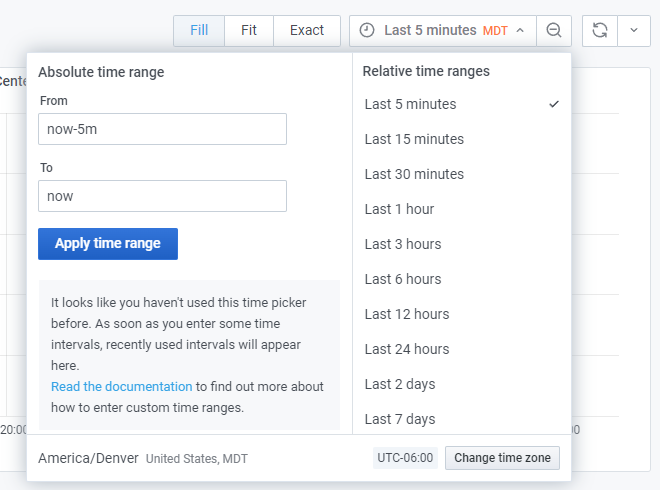Select the checked Last 5 minutes option
Viewport: 660px width, 490px height.
(x=462, y=104)
